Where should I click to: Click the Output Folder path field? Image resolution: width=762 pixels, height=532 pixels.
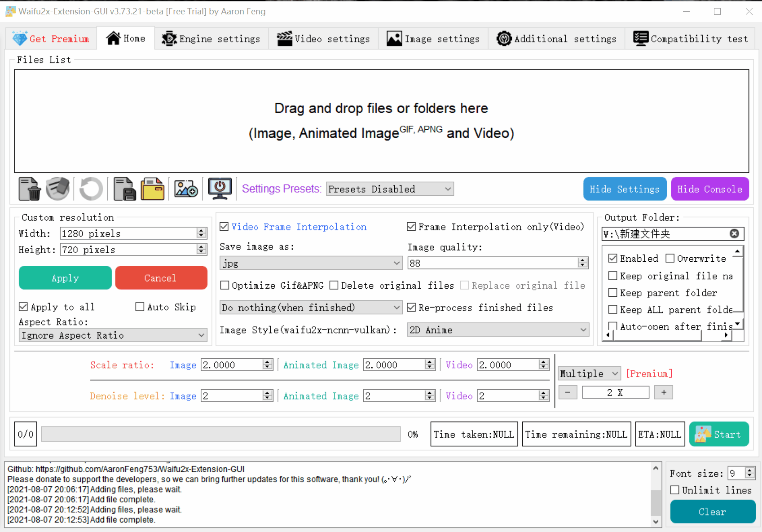pos(665,233)
